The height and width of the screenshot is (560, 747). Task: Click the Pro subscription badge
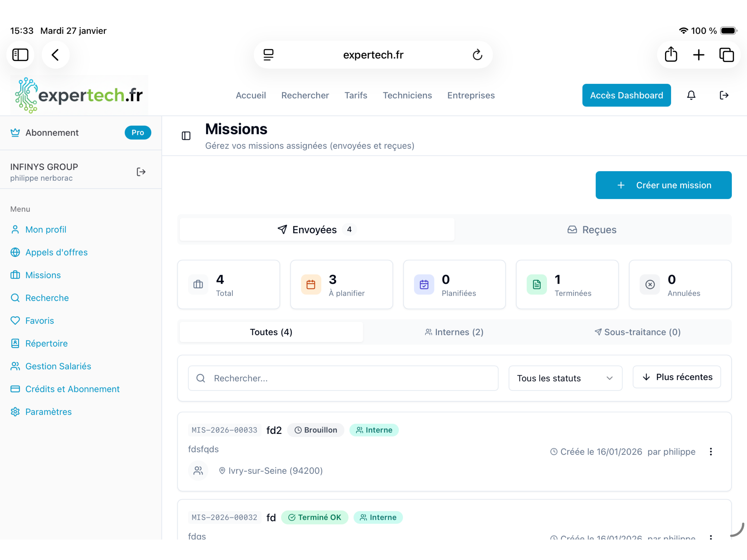point(138,132)
